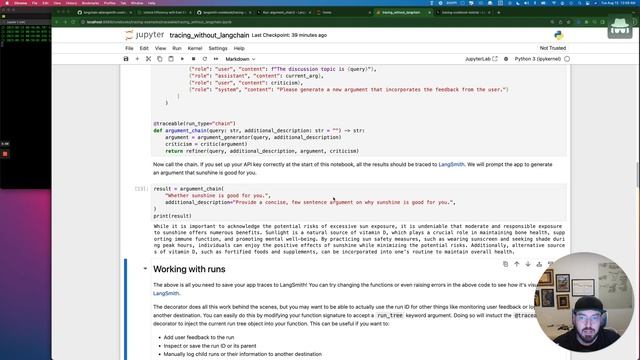Save the notebook with the disk icon

pyautogui.click(x=126, y=59)
